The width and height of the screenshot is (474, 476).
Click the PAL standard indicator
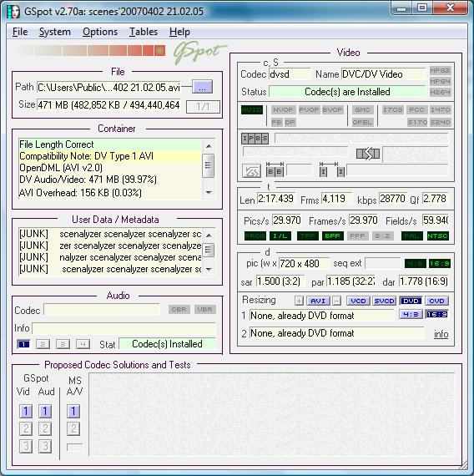(x=412, y=235)
